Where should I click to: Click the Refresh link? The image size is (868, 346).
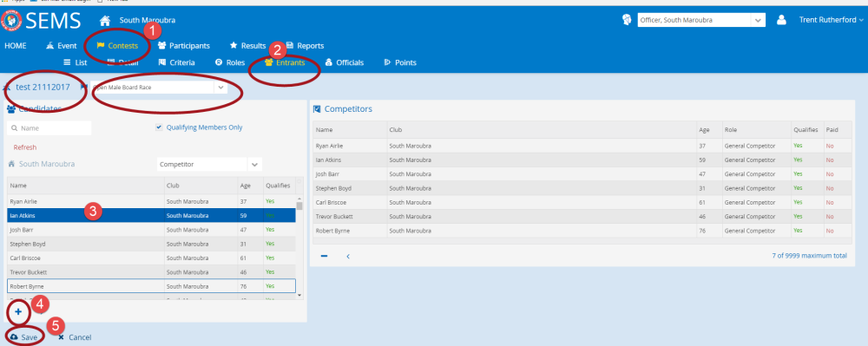click(25, 147)
